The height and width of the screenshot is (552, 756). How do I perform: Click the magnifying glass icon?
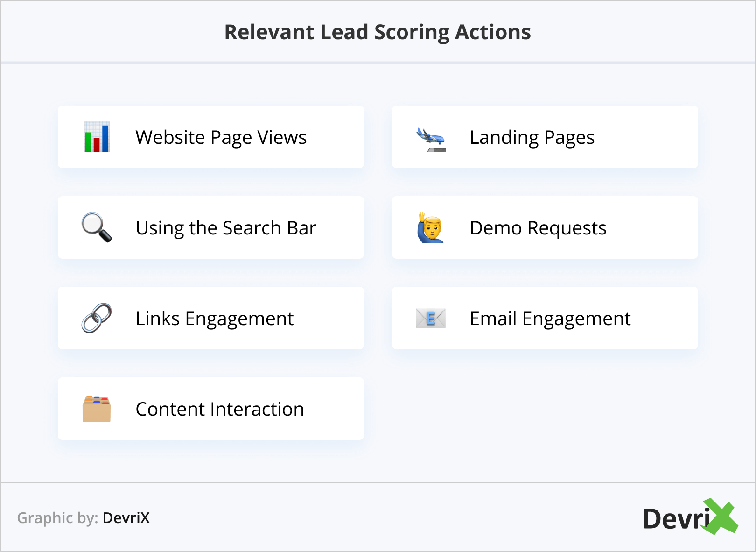tap(97, 227)
